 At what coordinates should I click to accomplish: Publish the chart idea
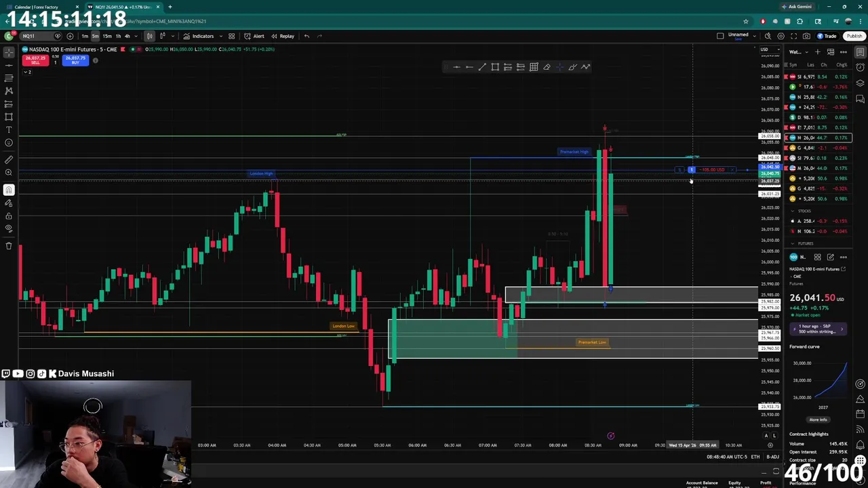pos(854,36)
